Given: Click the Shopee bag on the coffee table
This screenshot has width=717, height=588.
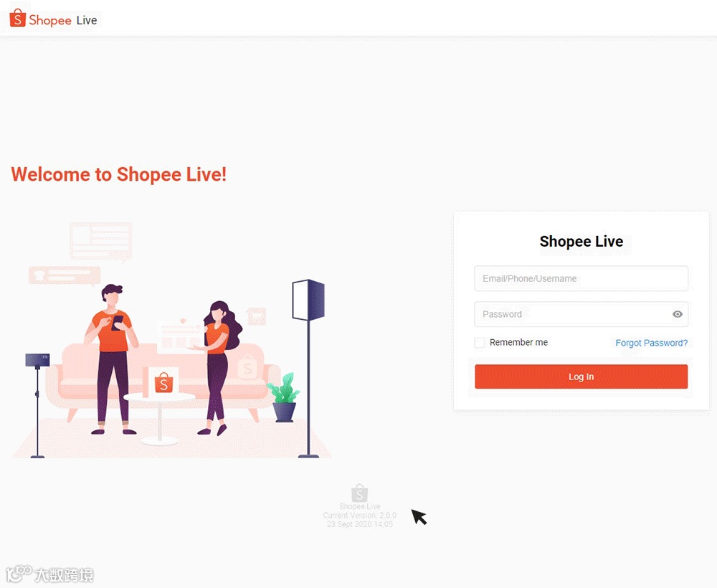Looking at the screenshot, I should (163, 382).
